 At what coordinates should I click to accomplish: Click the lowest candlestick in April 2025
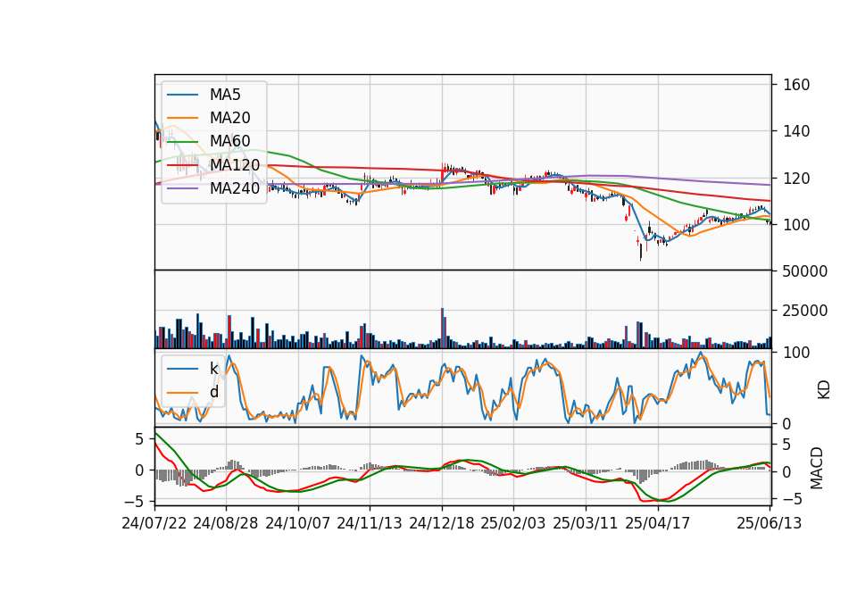click(x=641, y=252)
